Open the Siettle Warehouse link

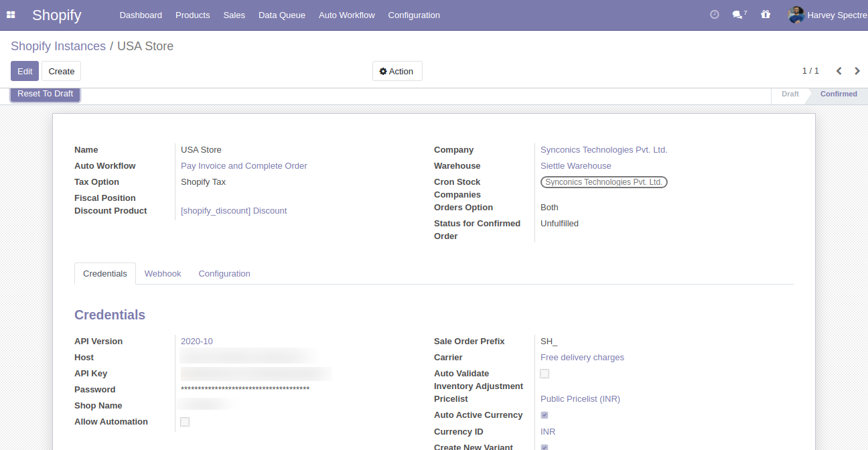(575, 166)
